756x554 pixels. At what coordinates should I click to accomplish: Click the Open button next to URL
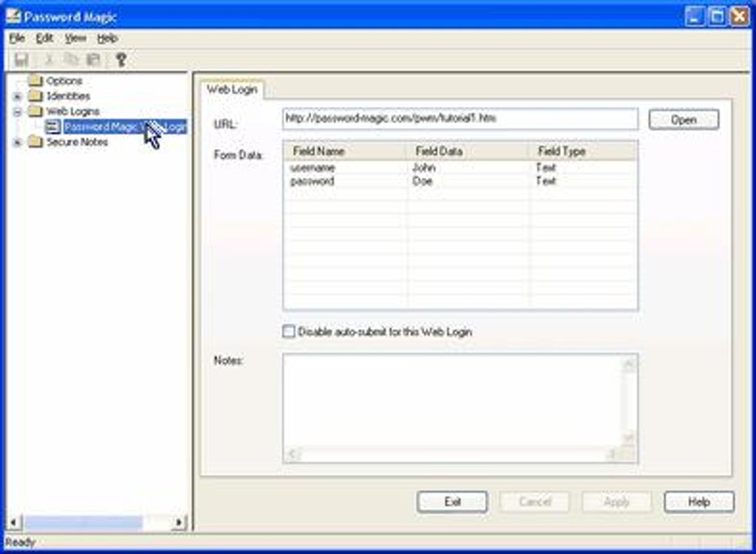tap(683, 119)
